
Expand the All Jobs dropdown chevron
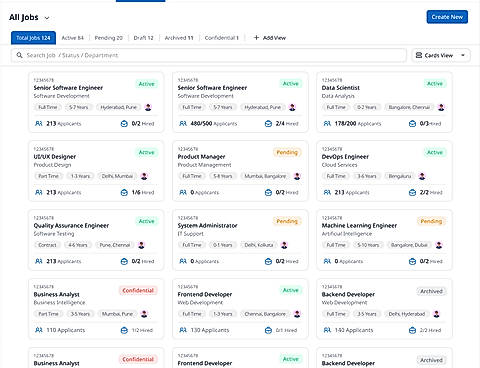click(47, 18)
